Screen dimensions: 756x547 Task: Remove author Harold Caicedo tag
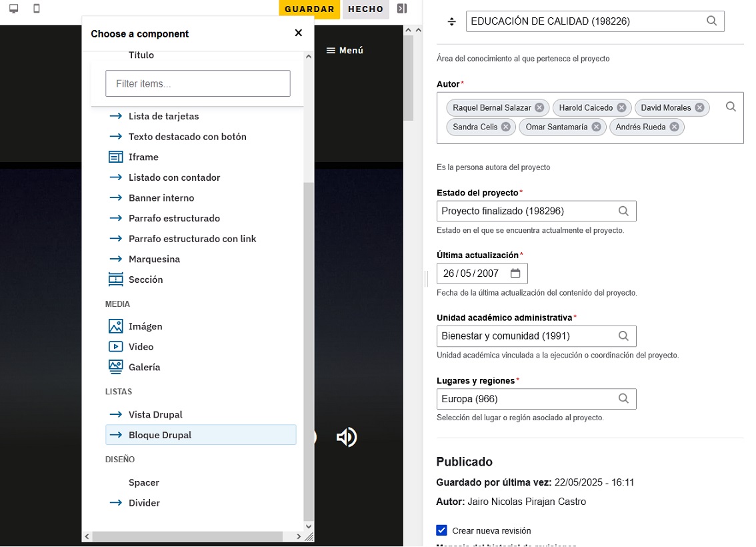click(621, 107)
